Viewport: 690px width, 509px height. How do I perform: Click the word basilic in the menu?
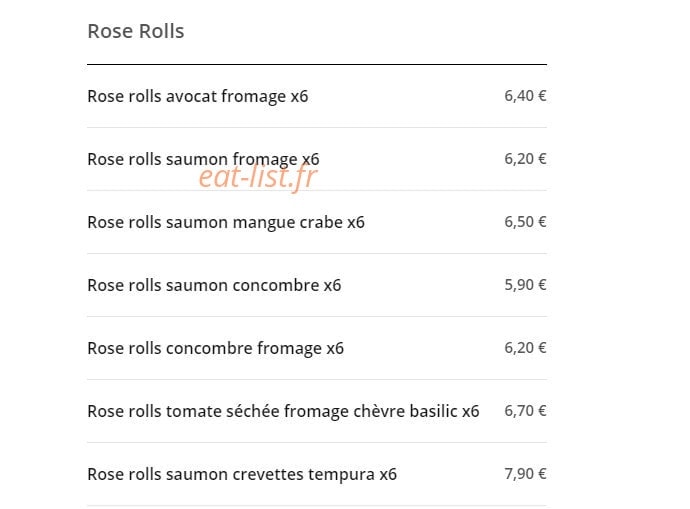pyautogui.click(x=433, y=411)
